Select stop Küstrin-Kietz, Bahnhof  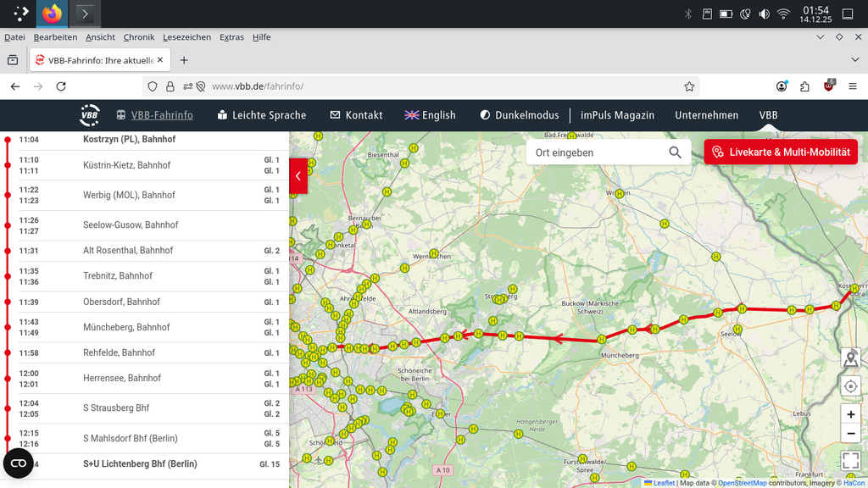point(127,165)
